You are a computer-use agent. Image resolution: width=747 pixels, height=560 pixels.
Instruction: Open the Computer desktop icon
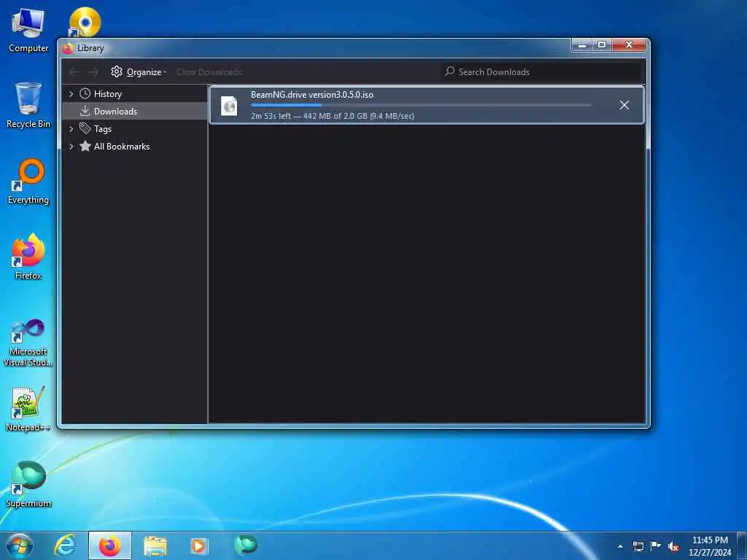pos(28,30)
